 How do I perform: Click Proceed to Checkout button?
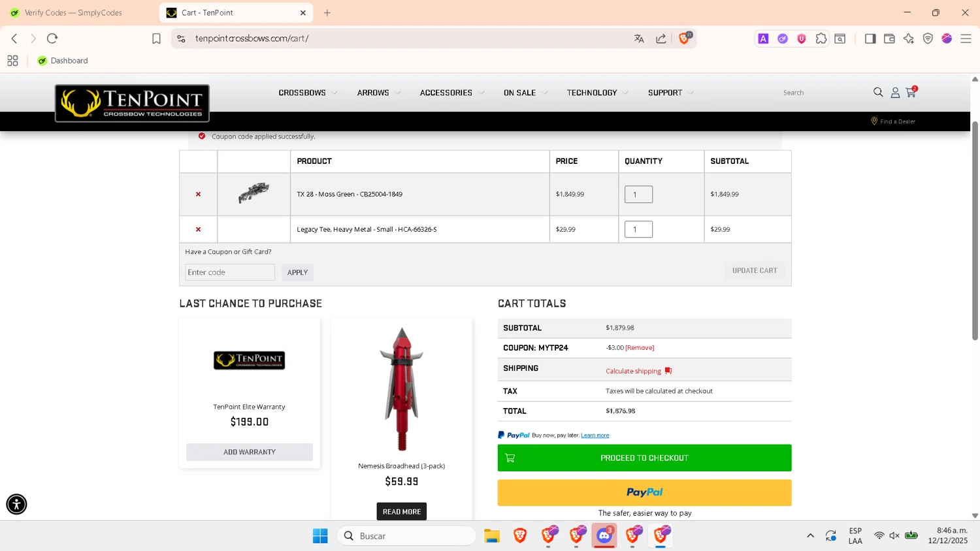click(x=644, y=458)
